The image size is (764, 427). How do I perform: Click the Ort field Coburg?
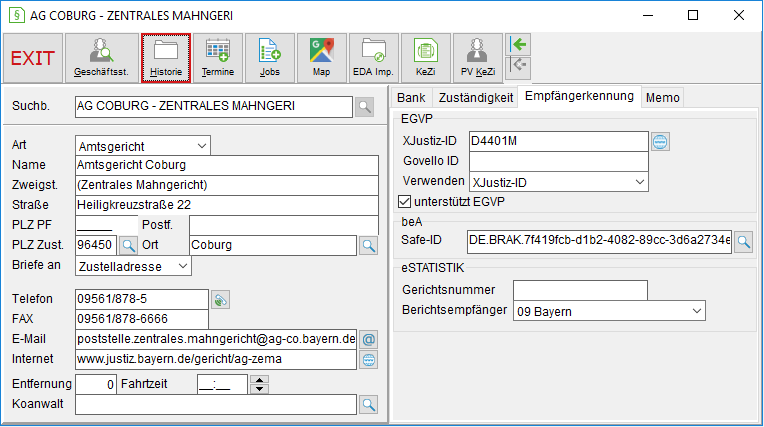point(273,245)
